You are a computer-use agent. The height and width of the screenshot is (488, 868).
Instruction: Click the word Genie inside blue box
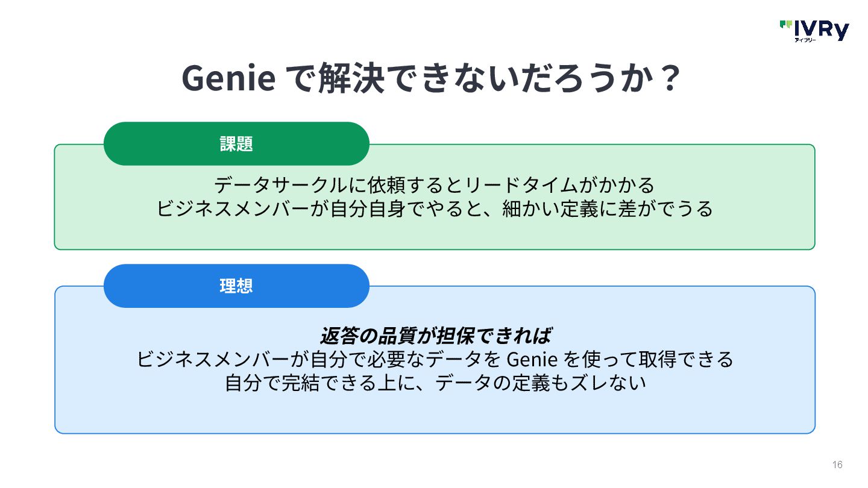pyautogui.click(x=531, y=360)
